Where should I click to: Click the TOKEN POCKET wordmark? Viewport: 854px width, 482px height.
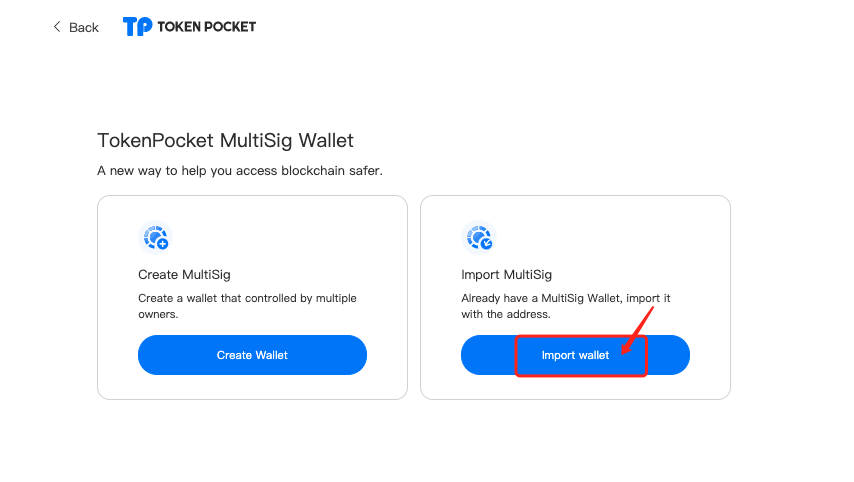click(x=206, y=26)
